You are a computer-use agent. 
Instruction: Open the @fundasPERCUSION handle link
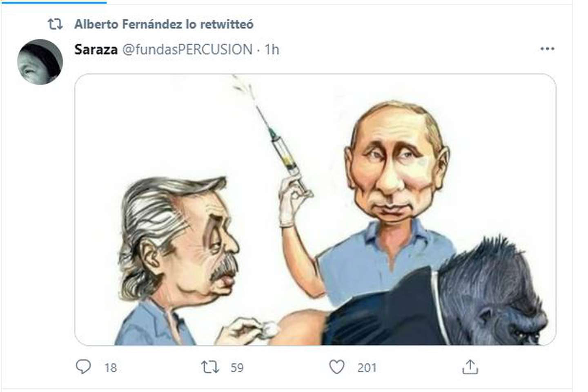click(187, 49)
